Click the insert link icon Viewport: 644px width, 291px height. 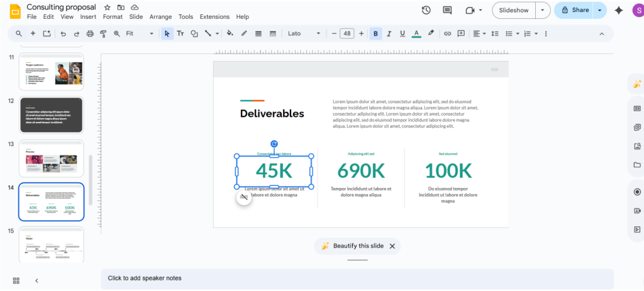tap(447, 33)
